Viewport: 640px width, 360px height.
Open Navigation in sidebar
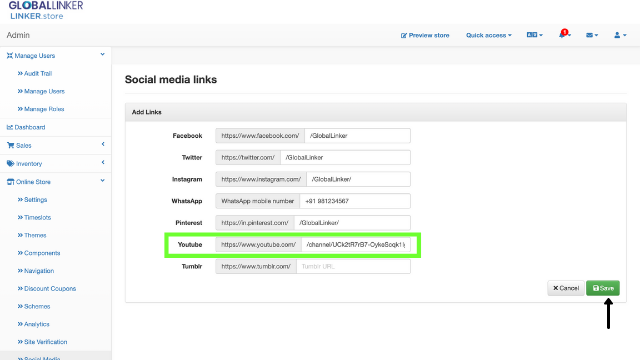coord(36,271)
